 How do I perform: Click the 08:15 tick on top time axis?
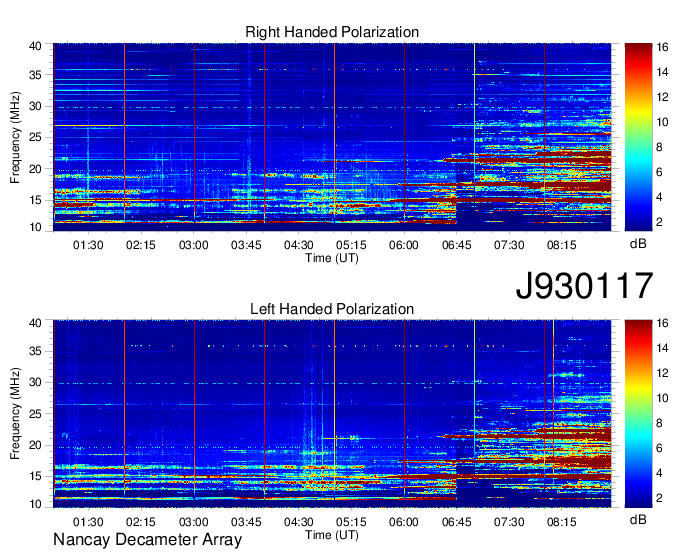pos(562,245)
